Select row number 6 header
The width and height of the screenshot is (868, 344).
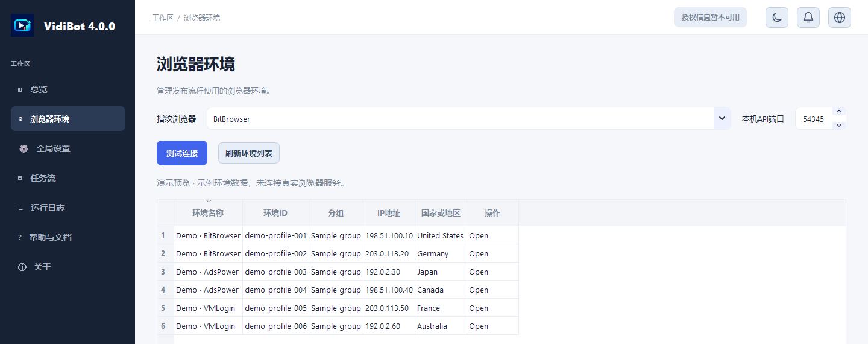165,326
